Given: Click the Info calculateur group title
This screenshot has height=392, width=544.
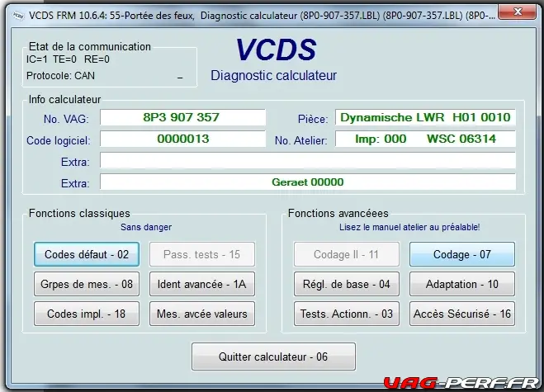Looking at the screenshot, I should click(x=64, y=100).
